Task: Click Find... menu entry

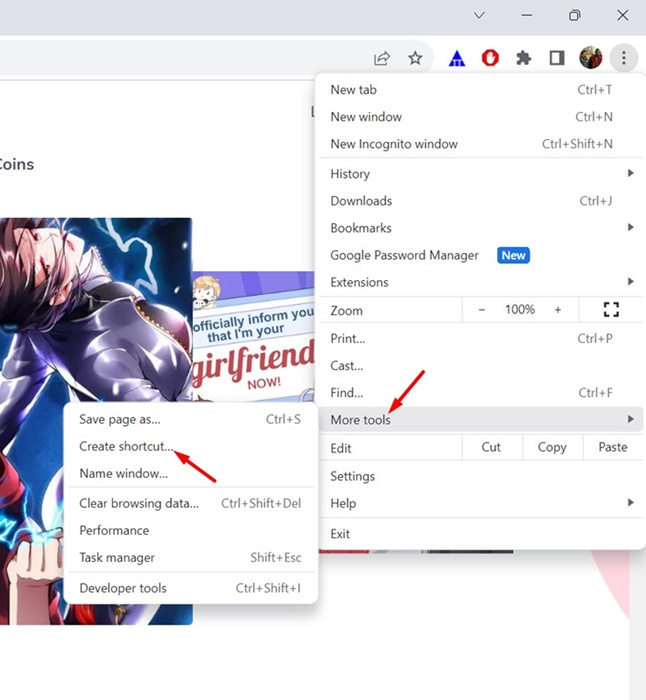Action: click(x=481, y=393)
